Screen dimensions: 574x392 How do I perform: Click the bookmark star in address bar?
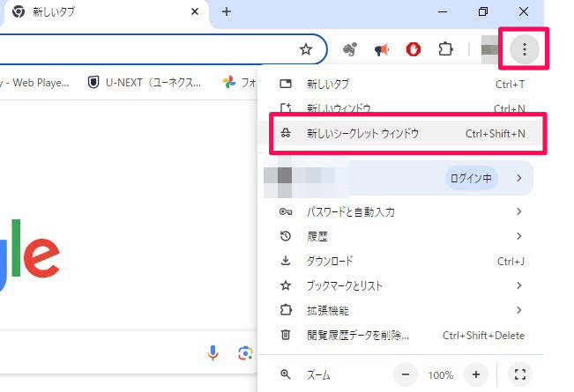(x=306, y=50)
